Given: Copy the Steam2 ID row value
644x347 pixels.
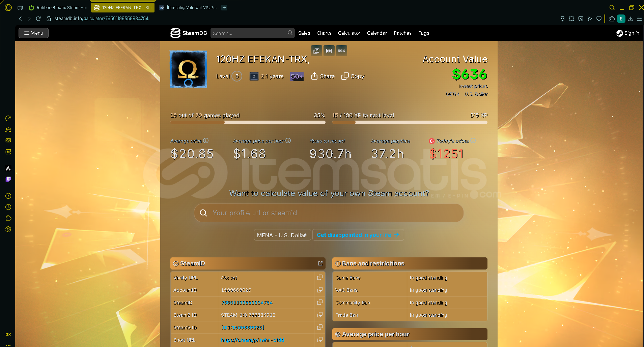Looking at the screenshot, I should click(x=320, y=315).
